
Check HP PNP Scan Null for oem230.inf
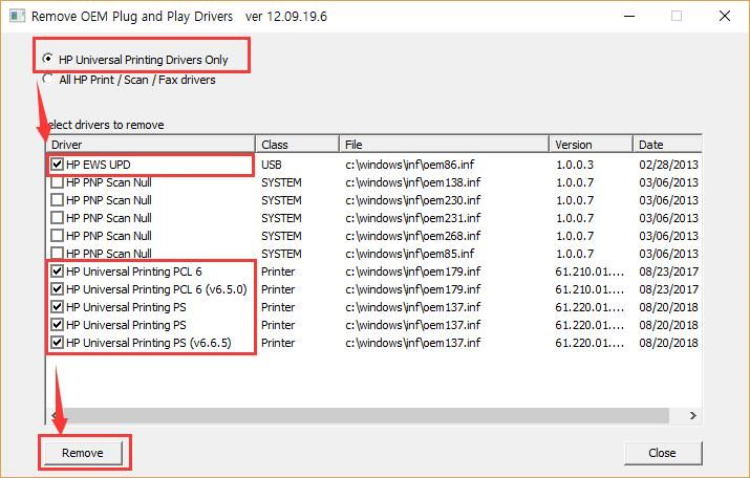[57, 200]
